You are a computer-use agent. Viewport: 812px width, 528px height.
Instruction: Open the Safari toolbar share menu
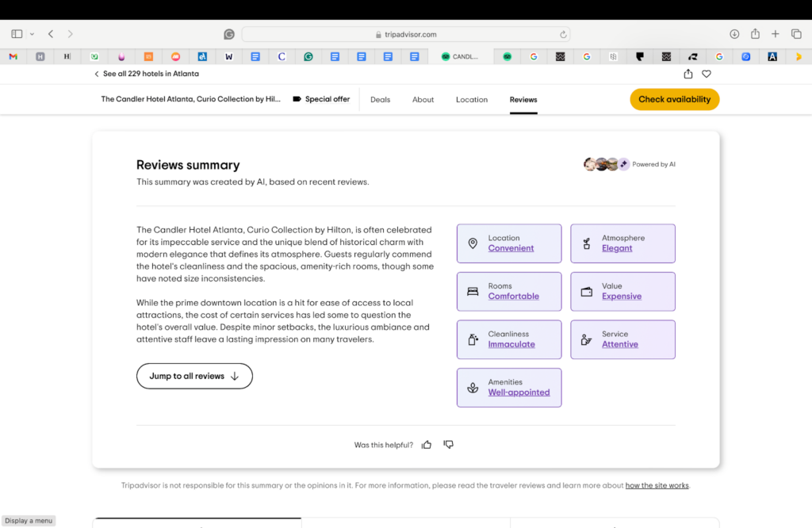pyautogui.click(x=756, y=34)
